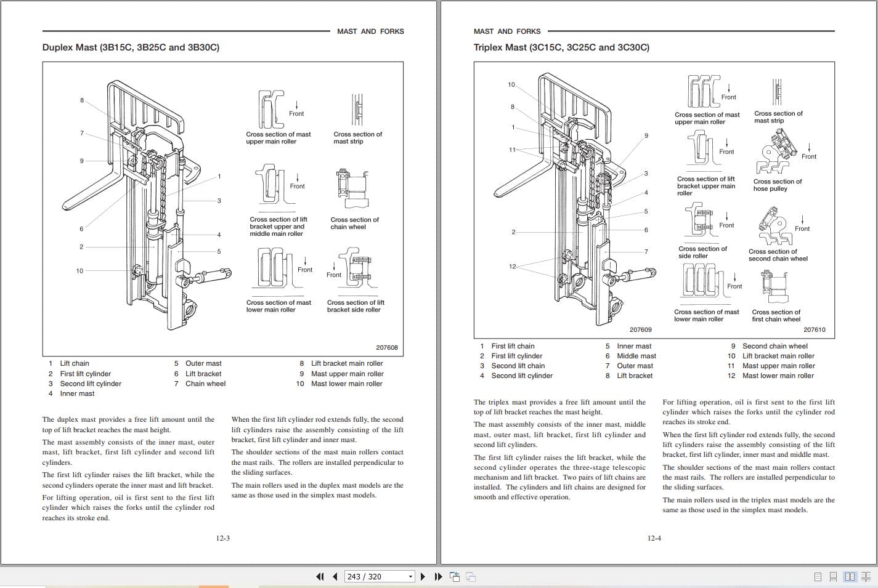
Task: Click 'Cross section of lift bracket side roller' caption
Action: click(x=356, y=306)
